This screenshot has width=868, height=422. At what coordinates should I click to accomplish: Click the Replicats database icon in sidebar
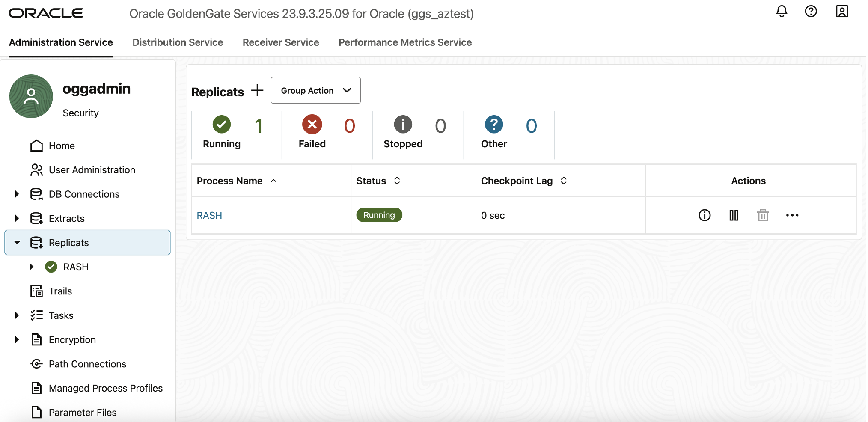click(36, 243)
